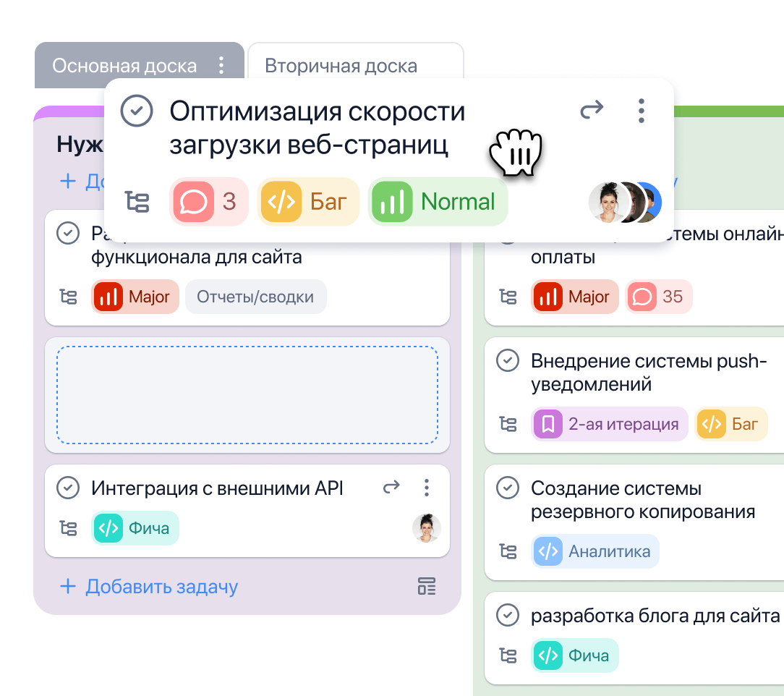Click the share arrow on the Оптимизация card
This screenshot has height=696, width=784.
click(592, 110)
